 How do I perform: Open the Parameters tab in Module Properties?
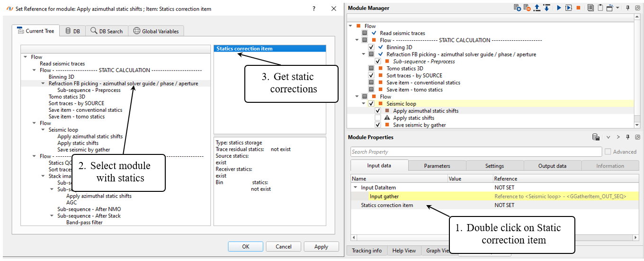pyautogui.click(x=437, y=166)
